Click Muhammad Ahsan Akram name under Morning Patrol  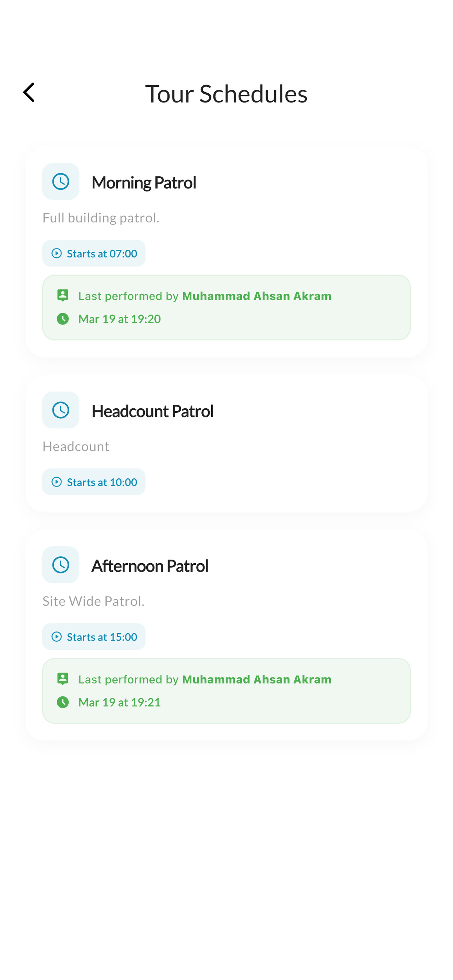(257, 296)
